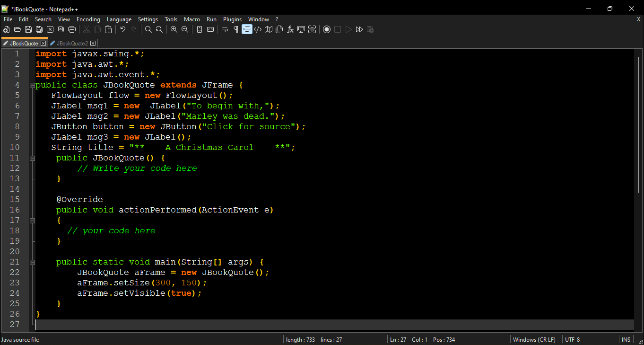Open the Edit menu

coord(24,19)
